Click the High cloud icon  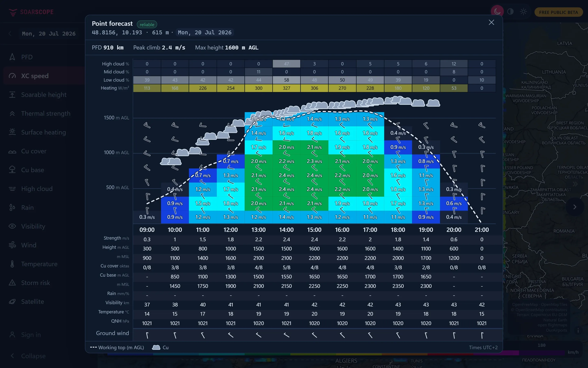[12, 189]
